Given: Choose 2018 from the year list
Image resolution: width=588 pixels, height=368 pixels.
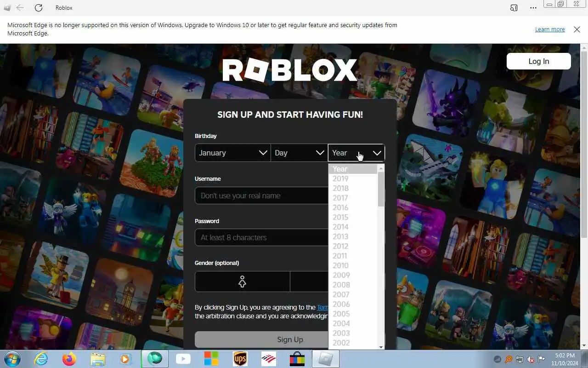Looking at the screenshot, I should [353, 188].
